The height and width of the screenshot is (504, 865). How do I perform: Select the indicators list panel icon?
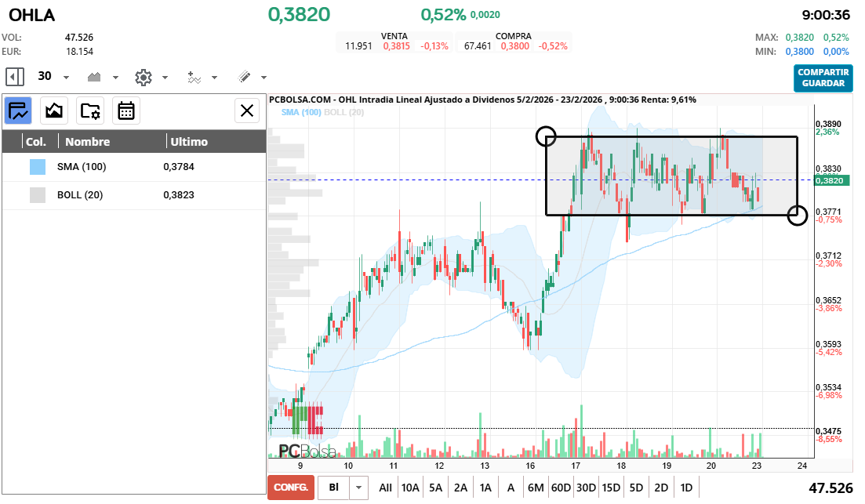tap(18, 111)
